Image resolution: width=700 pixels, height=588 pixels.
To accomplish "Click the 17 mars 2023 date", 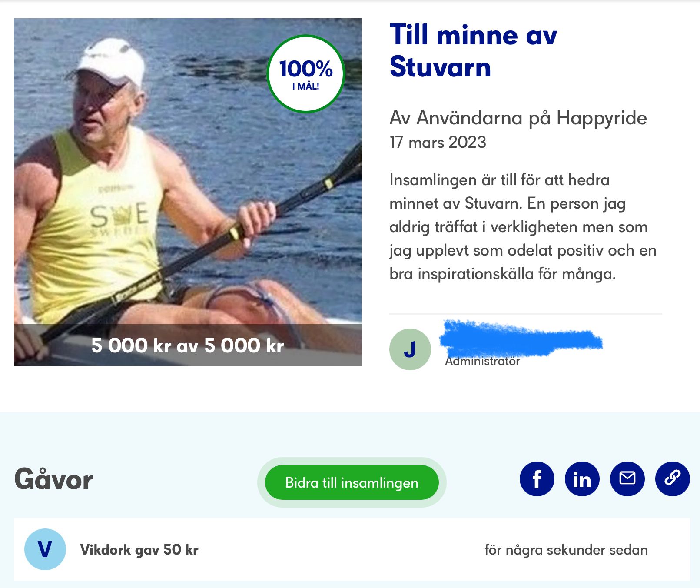I will 438,142.
